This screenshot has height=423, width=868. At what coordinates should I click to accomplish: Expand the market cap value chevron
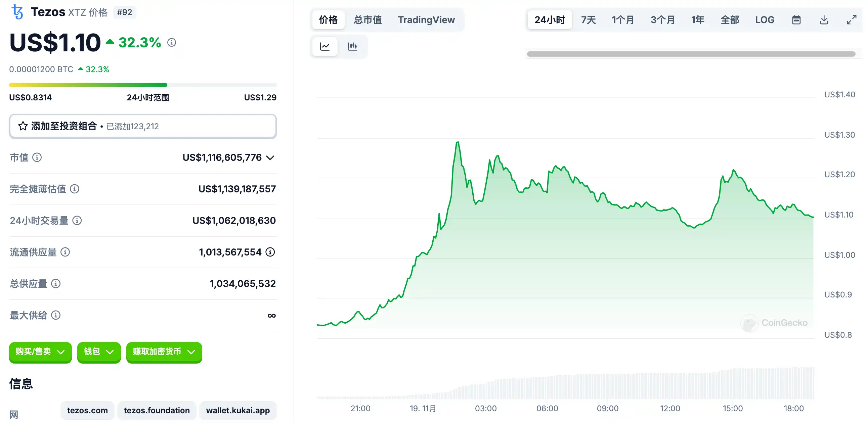point(270,157)
